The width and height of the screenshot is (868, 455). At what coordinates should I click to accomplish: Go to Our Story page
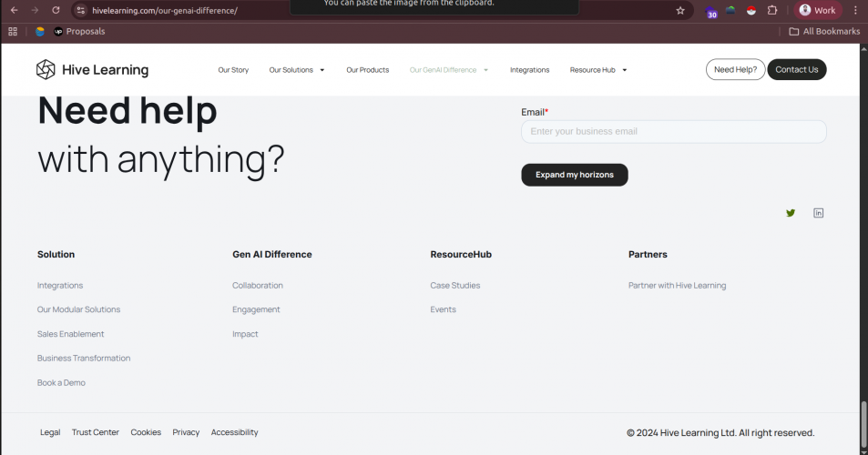tap(233, 70)
